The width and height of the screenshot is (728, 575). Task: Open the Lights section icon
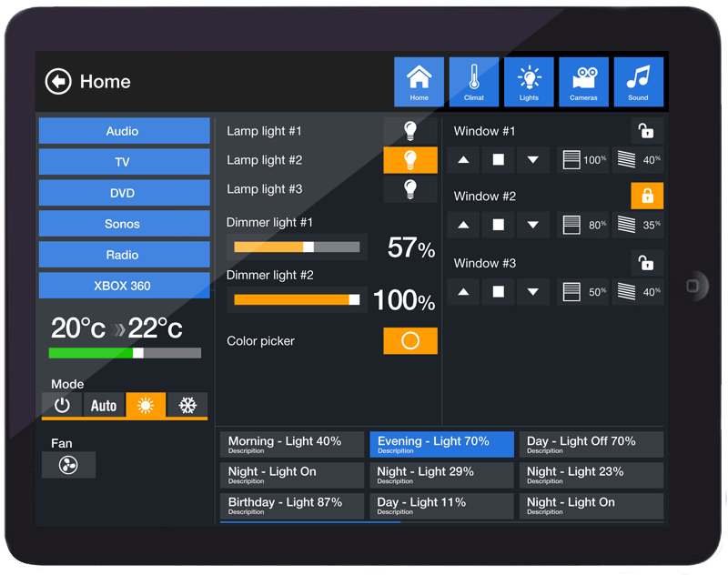tap(529, 82)
